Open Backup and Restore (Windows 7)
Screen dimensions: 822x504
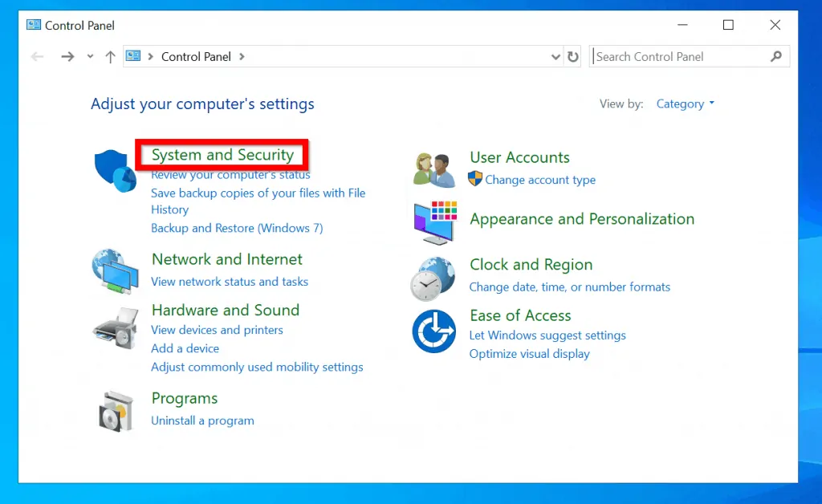[x=237, y=228]
